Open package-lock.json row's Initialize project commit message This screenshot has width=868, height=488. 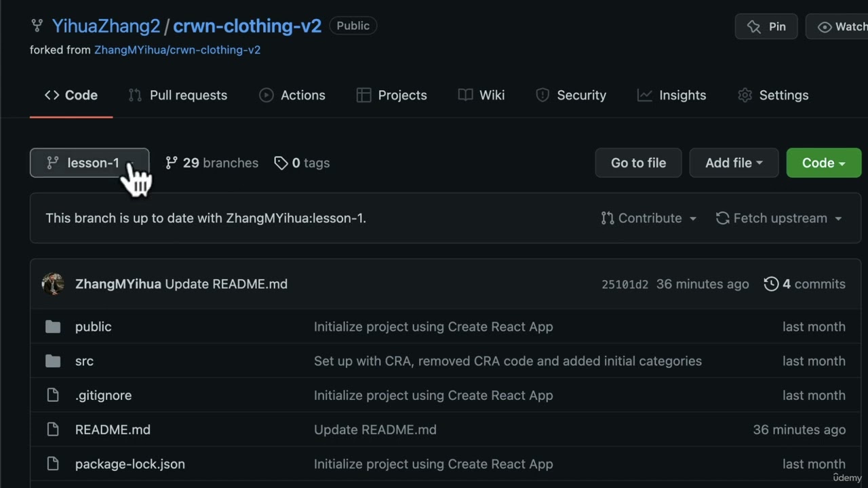(433, 464)
